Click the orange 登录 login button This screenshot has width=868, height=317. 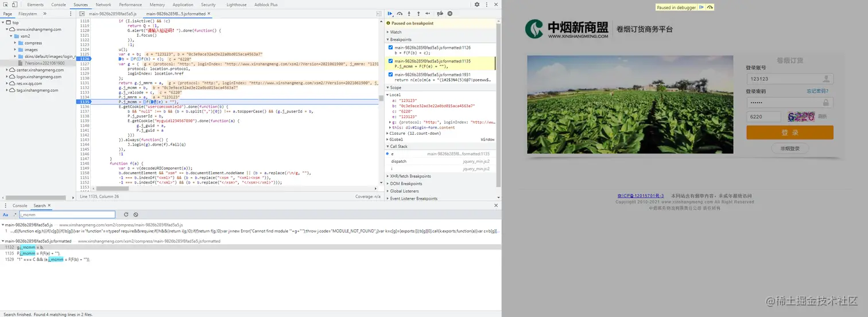coord(789,132)
